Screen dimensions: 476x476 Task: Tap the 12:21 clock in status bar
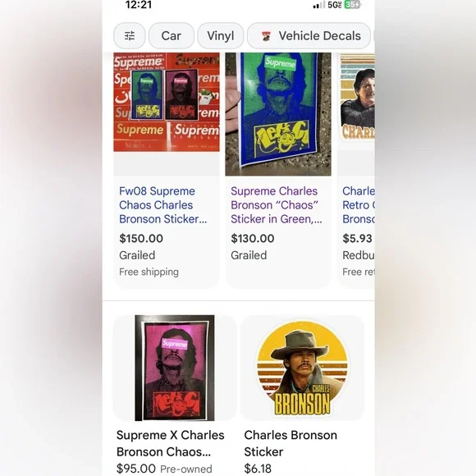click(x=139, y=5)
